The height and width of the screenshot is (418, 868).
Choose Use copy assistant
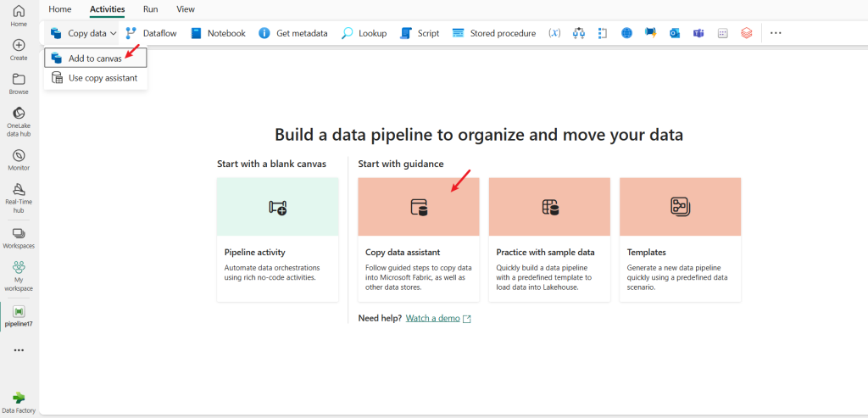(x=96, y=78)
